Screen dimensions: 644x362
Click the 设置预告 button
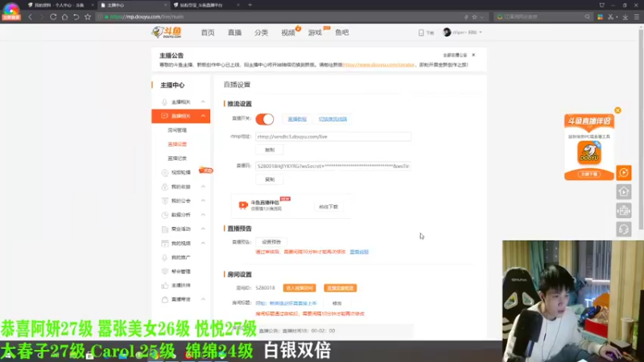[x=271, y=242]
